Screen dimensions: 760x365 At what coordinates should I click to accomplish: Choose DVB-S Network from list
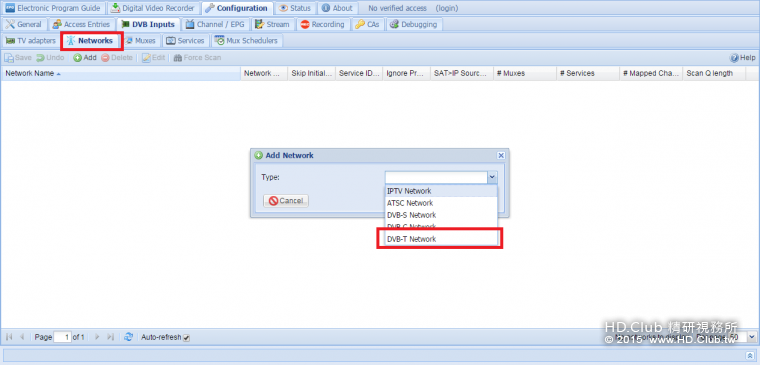[441, 215]
